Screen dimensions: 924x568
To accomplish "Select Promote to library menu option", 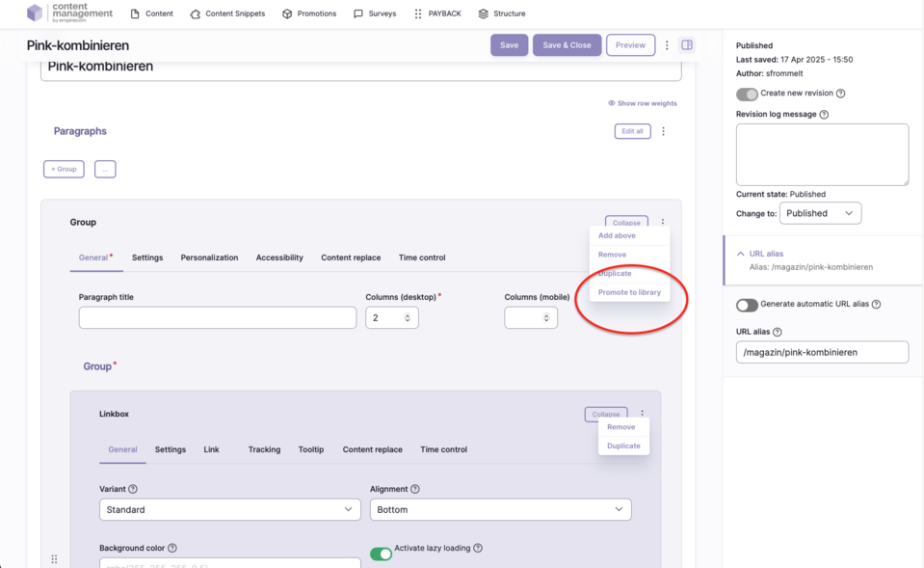I will coord(629,292).
